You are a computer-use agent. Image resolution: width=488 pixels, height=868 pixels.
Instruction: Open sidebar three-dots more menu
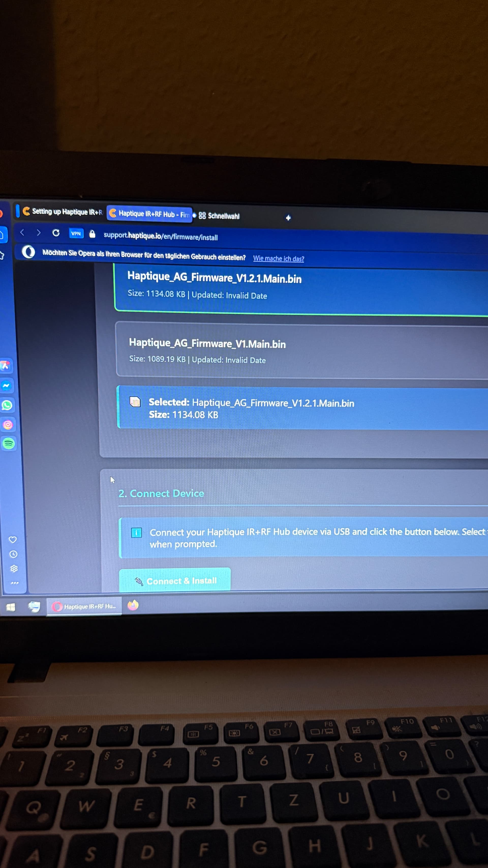pyautogui.click(x=14, y=583)
